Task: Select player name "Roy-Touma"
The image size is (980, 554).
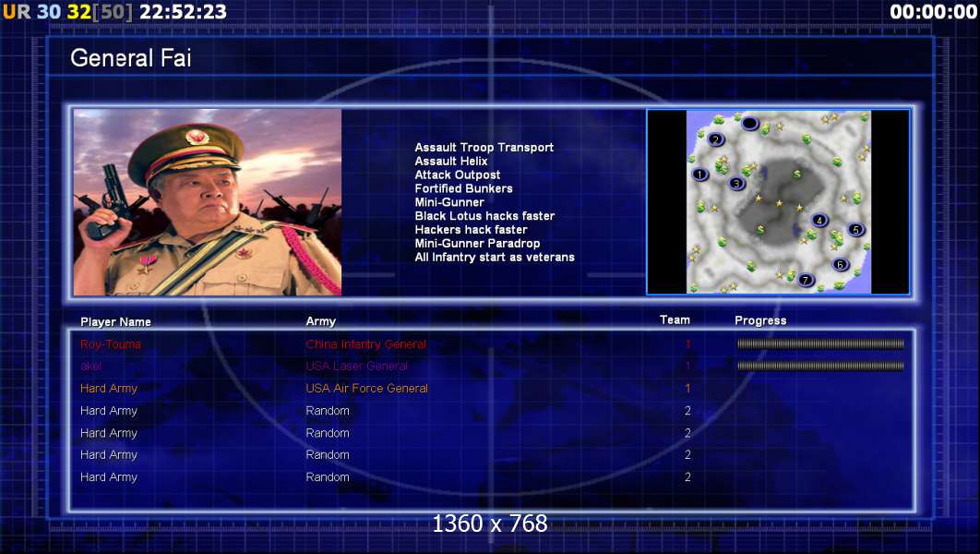Action: point(111,344)
